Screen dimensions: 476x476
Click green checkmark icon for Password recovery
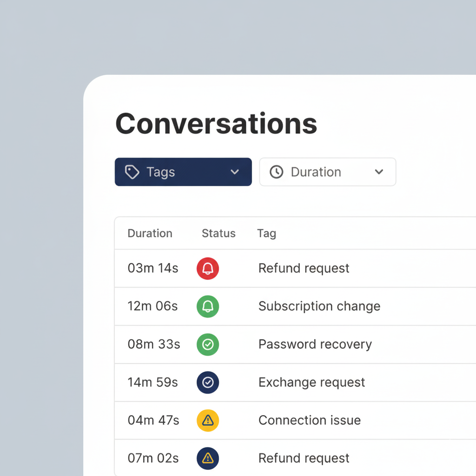(208, 344)
